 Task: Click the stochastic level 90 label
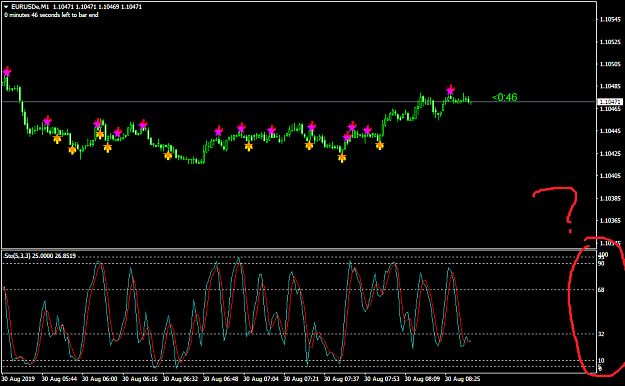(601, 264)
